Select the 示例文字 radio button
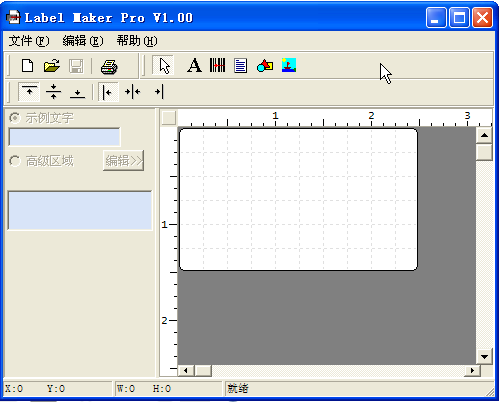This screenshot has height=402, width=499. 14,118
